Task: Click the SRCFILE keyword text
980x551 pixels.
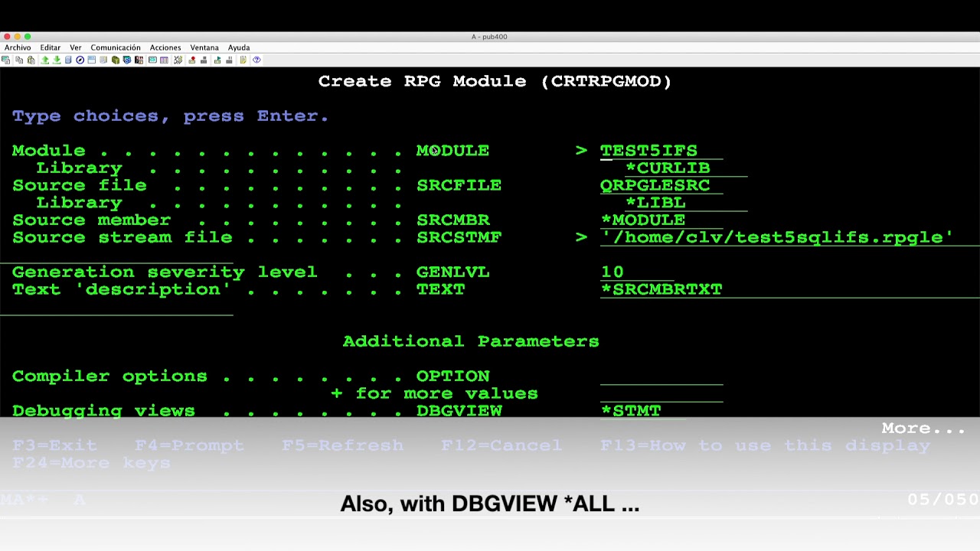Action: (x=459, y=185)
